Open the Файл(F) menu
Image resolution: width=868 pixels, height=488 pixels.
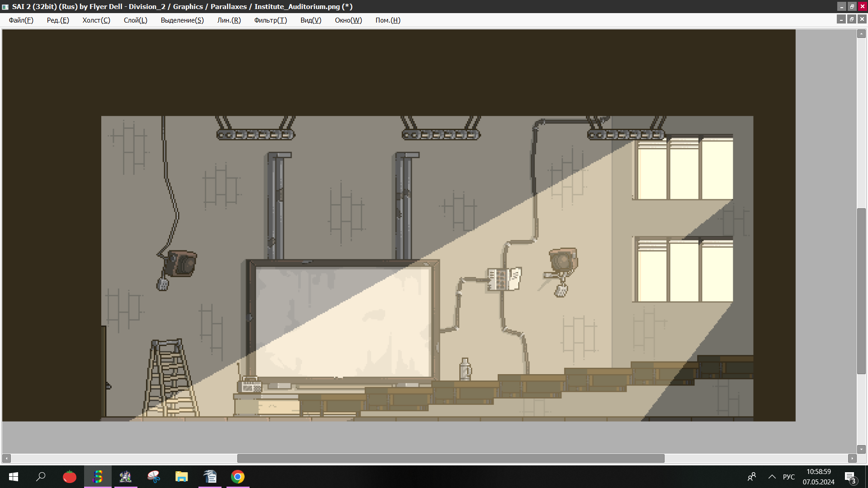(21, 20)
